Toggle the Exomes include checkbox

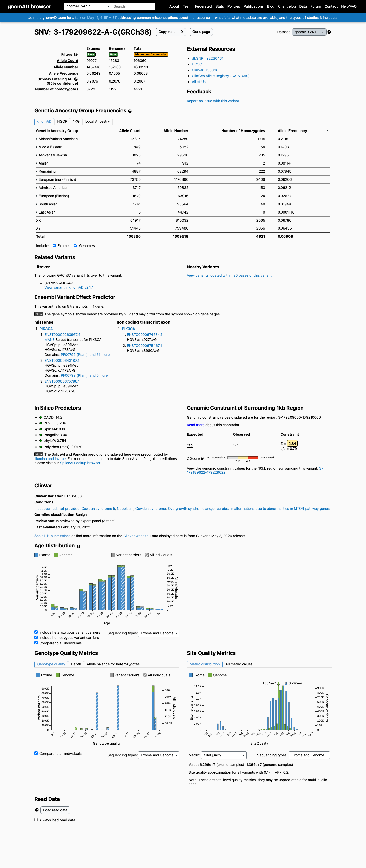(54, 246)
